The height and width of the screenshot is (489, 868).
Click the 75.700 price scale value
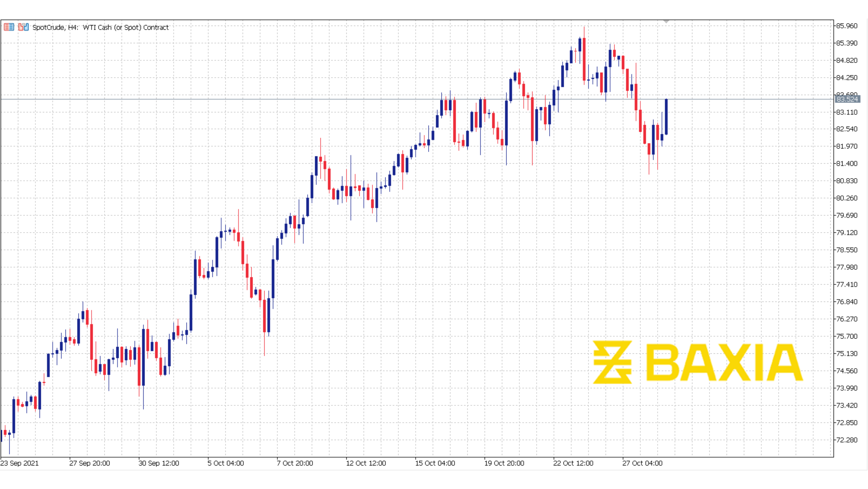point(847,336)
